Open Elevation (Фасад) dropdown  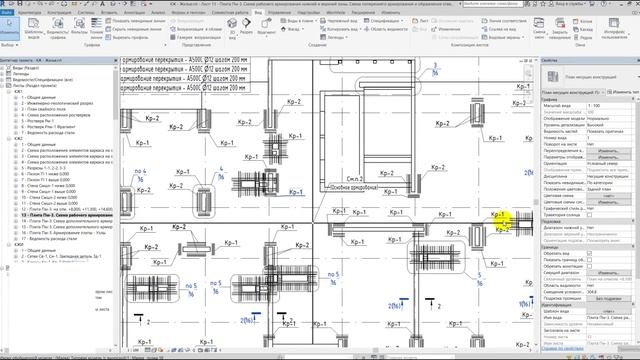(292, 29)
